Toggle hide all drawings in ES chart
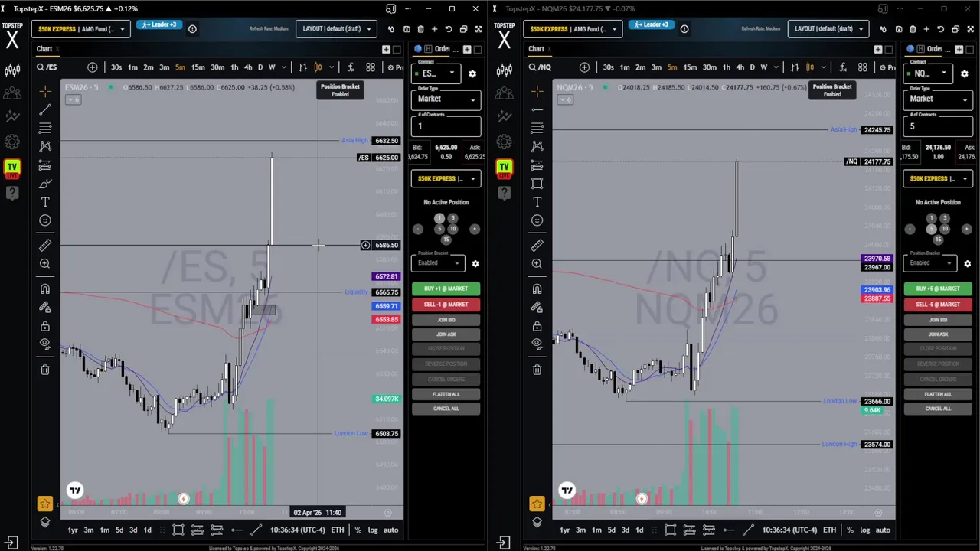 [45, 344]
